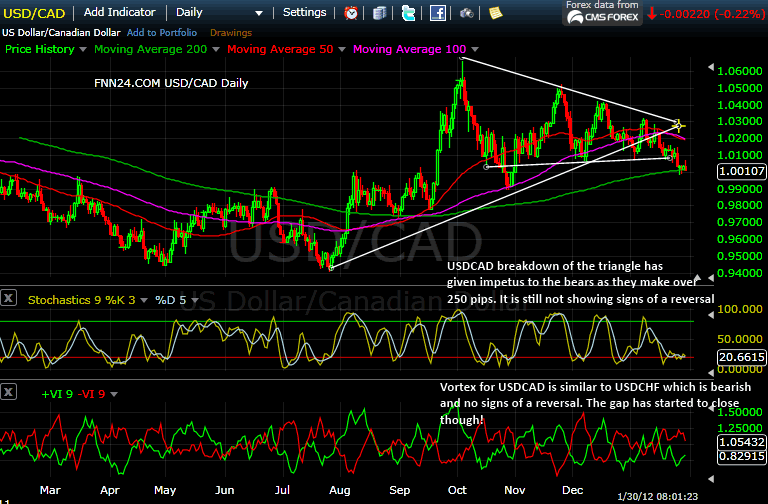This screenshot has width=768, height=504.
Task: Open the Settings menu
Action: [x=304, y=13]
